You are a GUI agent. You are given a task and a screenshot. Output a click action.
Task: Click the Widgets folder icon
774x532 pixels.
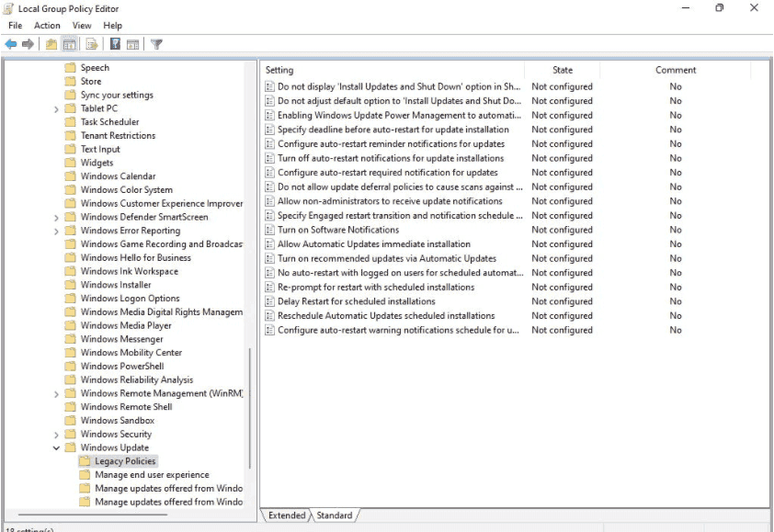click(x=71, y=163)
